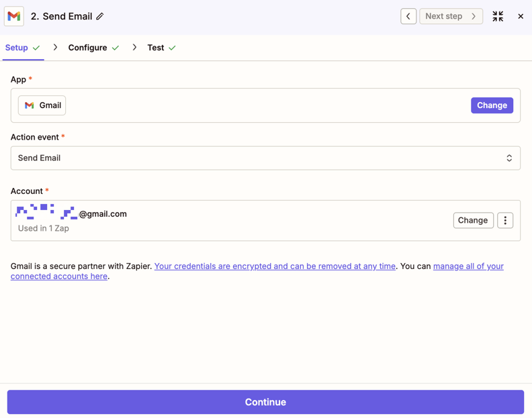Change the connected Gmail account
Viewport: 532px width, 418px height.
coord(473,220)
